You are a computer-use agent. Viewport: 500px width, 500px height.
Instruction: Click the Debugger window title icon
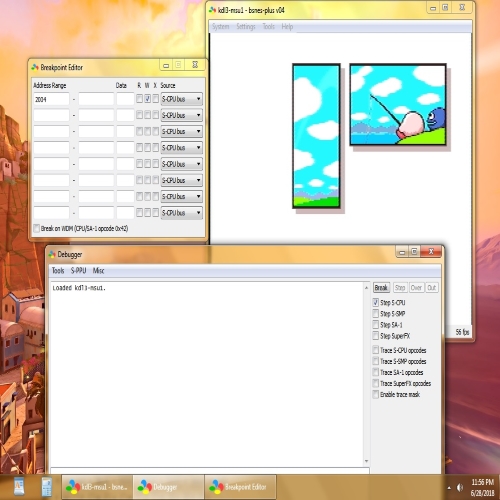pyautogui.click(x=52, y=254)
